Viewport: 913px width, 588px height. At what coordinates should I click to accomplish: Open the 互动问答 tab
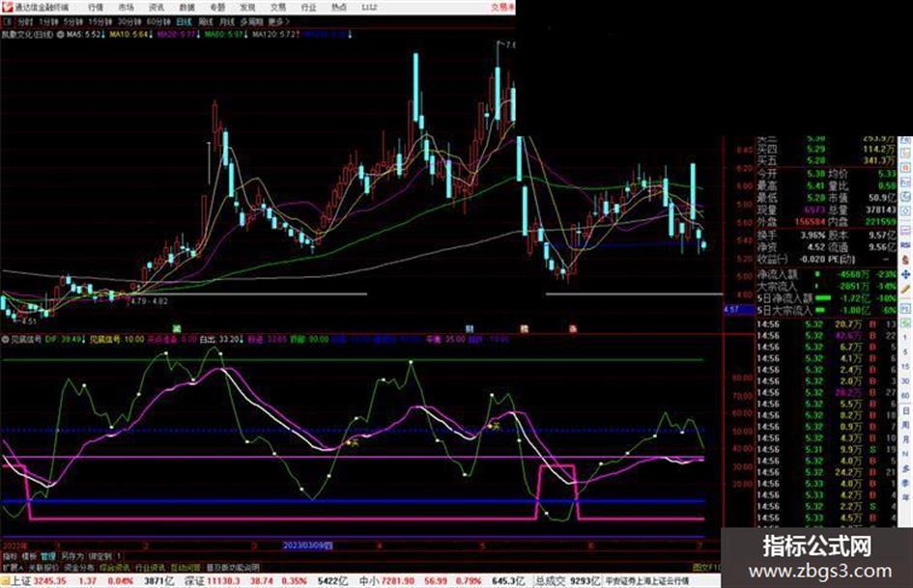[185, 567]
